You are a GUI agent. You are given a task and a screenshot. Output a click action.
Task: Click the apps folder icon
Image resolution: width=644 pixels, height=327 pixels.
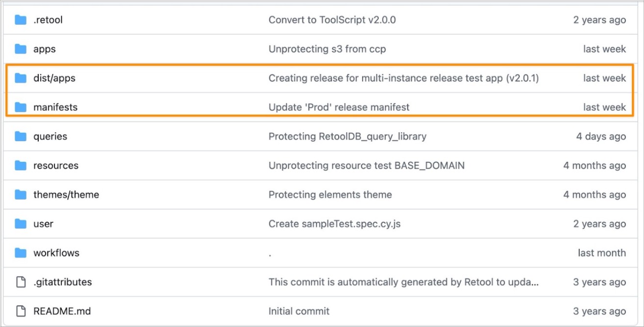coord(20,49)
